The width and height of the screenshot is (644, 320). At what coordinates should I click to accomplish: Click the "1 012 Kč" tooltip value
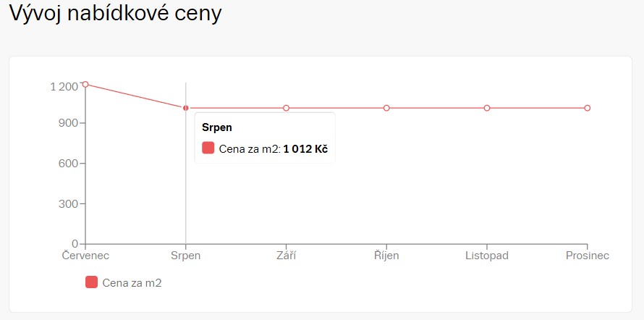point(305,149)
